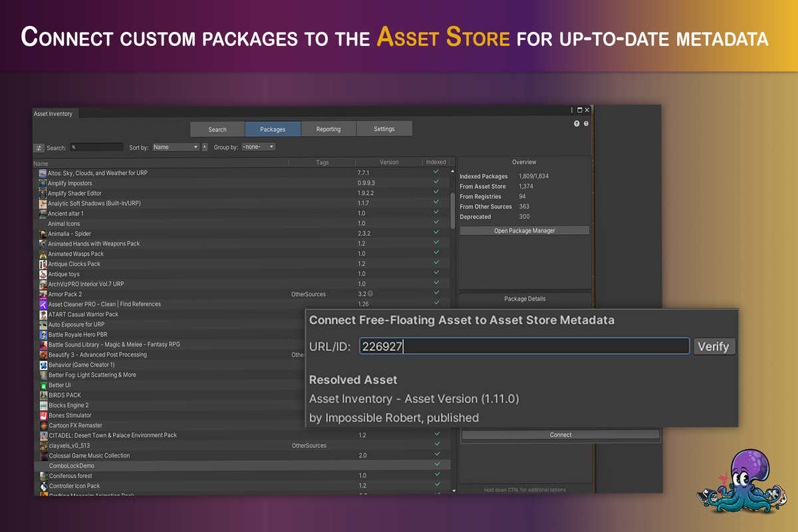Screen dimensions: 798x532
Task: Toggle the indexed checkmark for Amplify Impostors
Action: 437,183
